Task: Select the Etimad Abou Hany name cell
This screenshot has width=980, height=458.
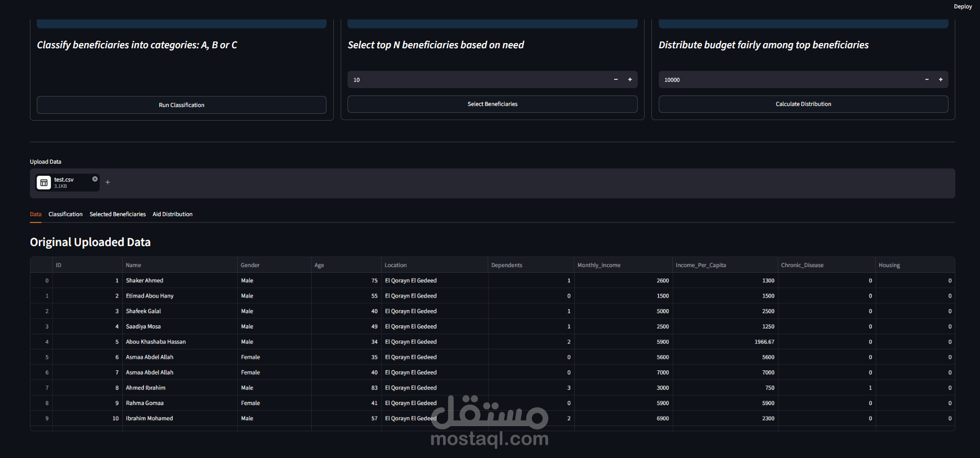Action: (x=180, y=295)
